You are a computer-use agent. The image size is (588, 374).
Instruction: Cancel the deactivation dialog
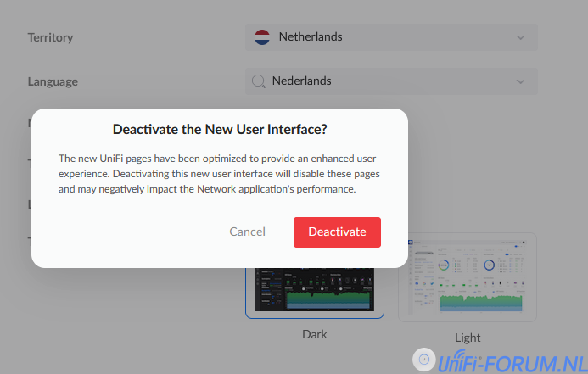pos(247,232)
